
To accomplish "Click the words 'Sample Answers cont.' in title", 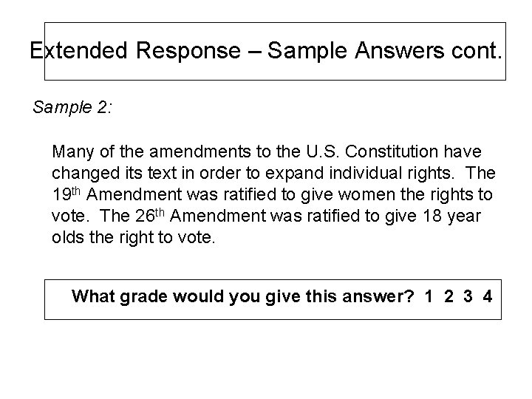I will pyautogui.click(x=385, y=50).
